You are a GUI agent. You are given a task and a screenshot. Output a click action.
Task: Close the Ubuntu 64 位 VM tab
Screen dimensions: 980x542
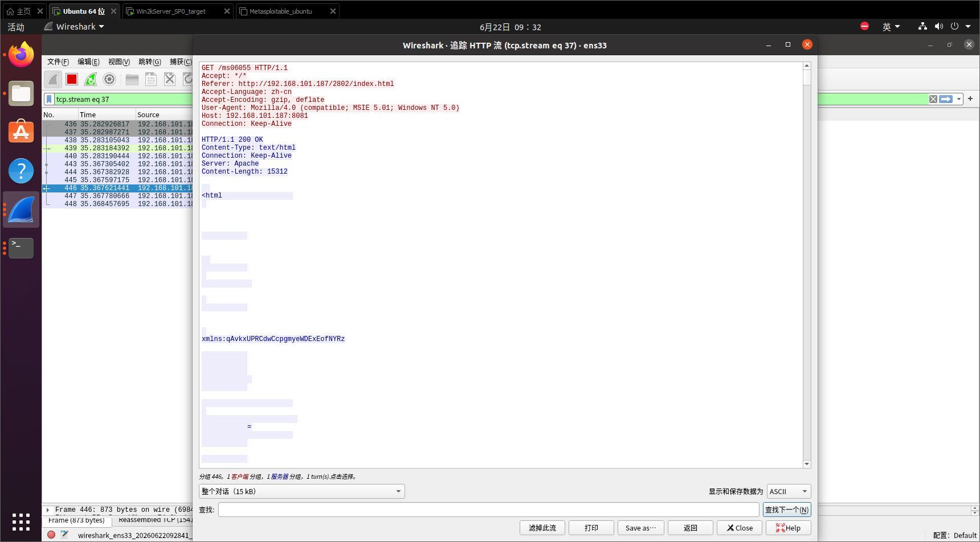[113, 11]
